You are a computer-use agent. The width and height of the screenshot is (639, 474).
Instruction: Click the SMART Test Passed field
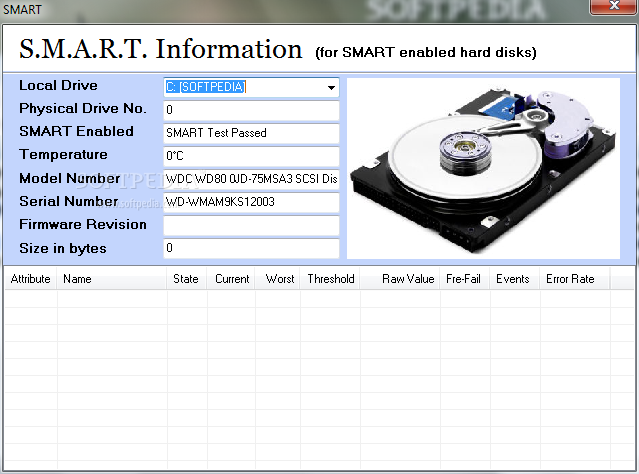point(251,133)
